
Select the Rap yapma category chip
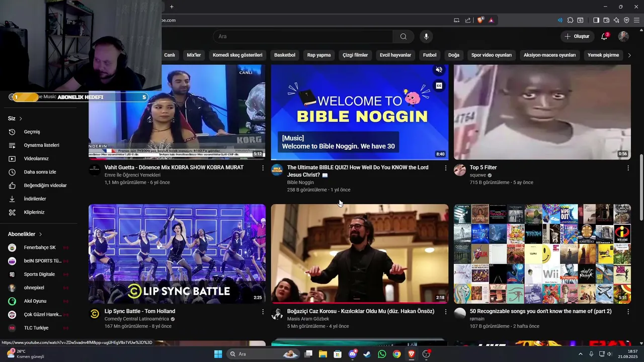tap(319, 55)
